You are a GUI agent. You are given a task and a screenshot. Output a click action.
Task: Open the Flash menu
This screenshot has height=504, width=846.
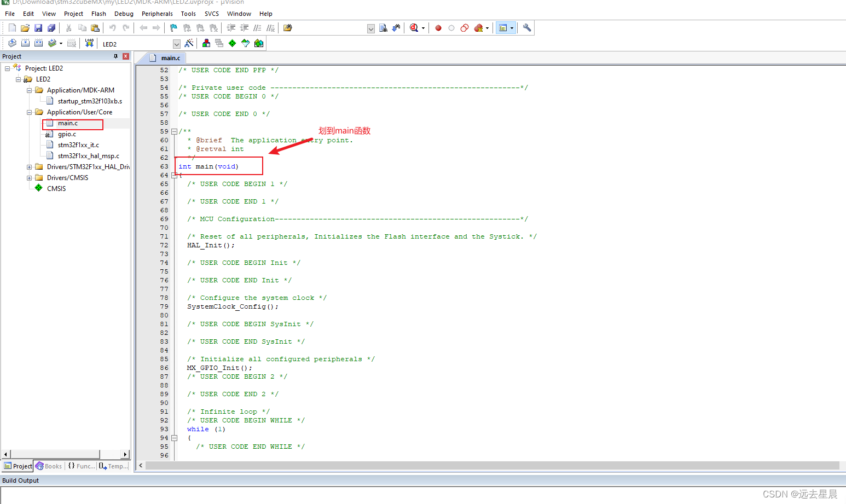(x=98, y=14)
